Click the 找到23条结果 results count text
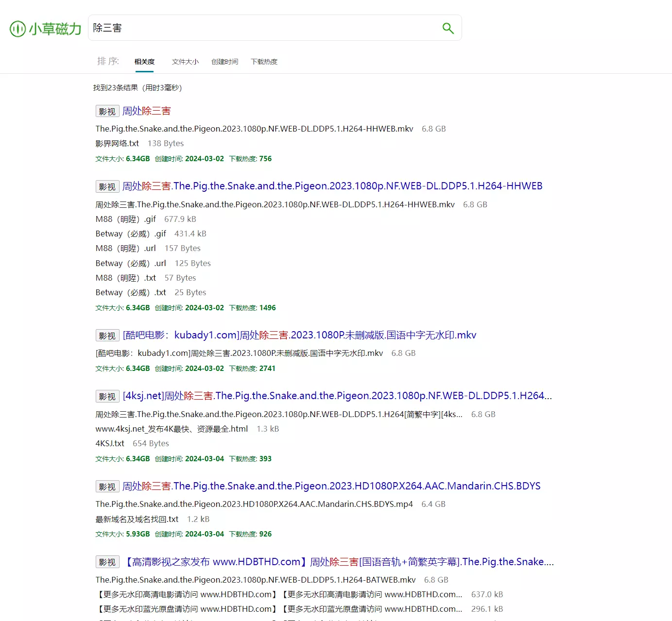Viewport: 672px width, 621px height. 138,88
